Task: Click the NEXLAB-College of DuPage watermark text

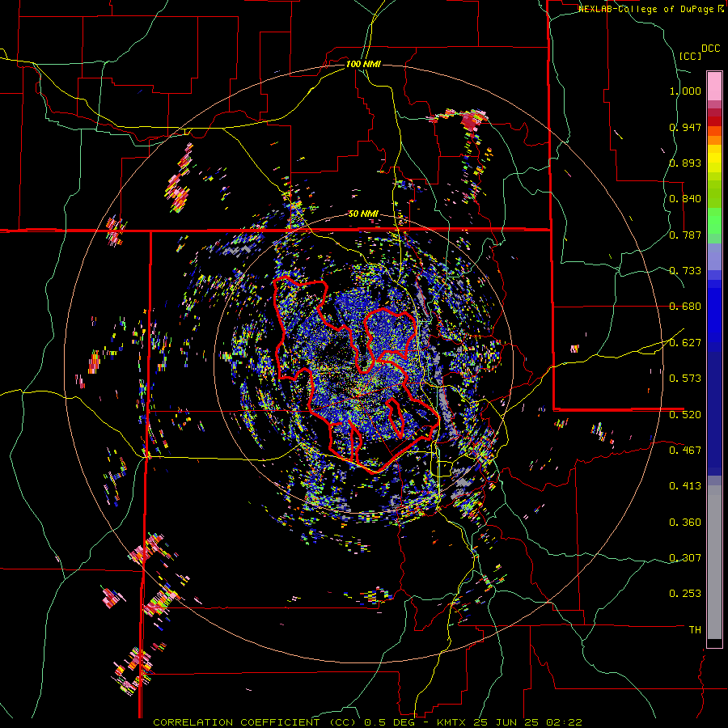Action: tap(651, 9)
